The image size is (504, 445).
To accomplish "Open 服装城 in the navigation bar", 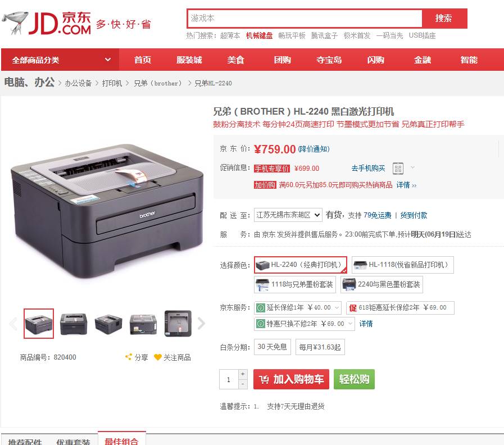I will pyautogui.click(x=189, y=60).
